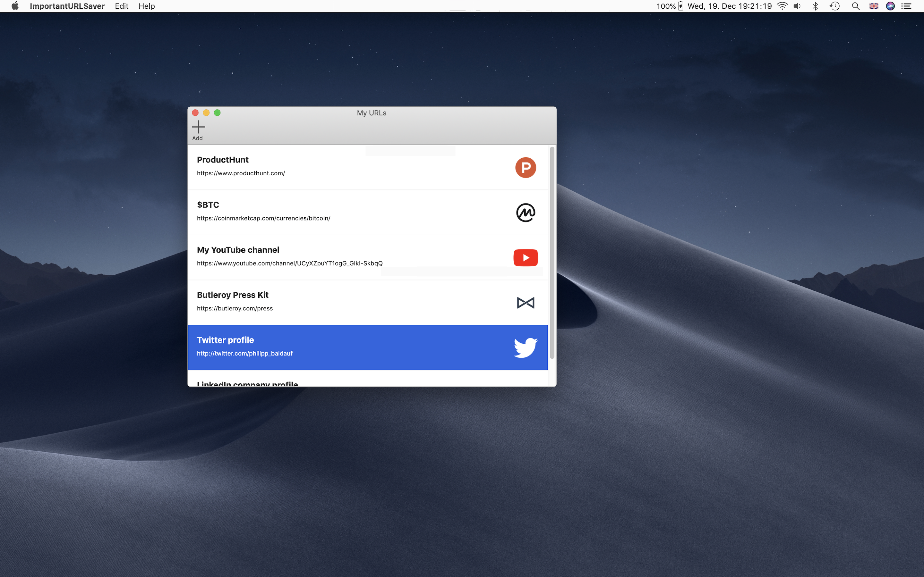Click the ProductHunt orange P logo
This screenshot has height=577, width=924.
[x=526, y=168]
